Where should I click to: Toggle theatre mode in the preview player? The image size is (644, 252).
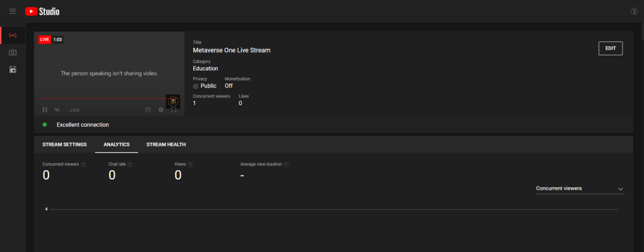tap(149, 109)
